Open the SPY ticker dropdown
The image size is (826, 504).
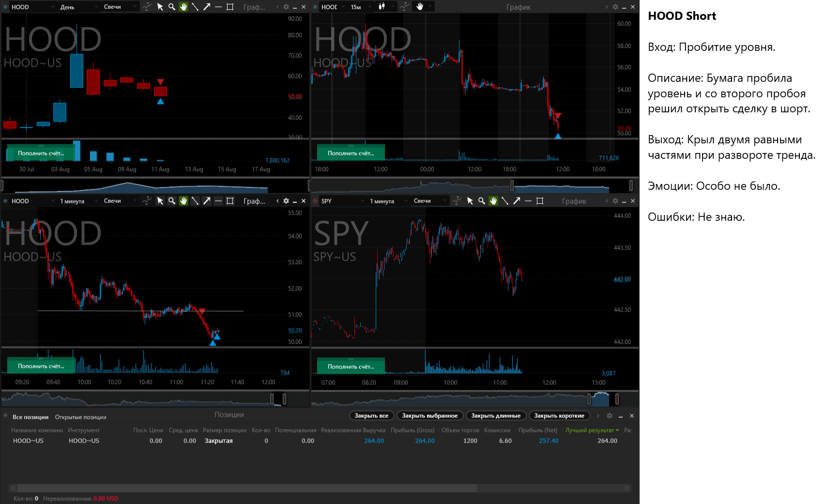tap(342, 201)
